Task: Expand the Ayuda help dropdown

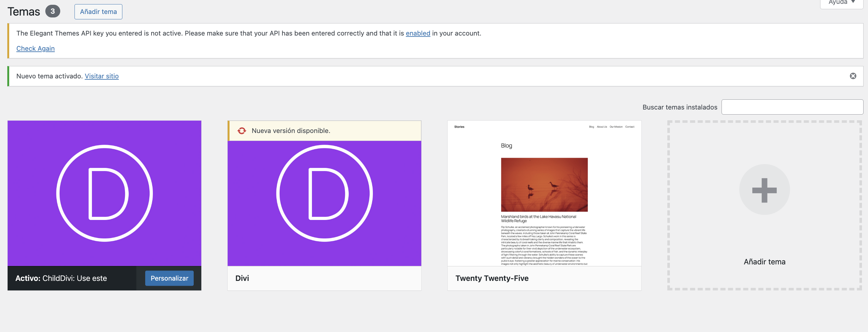Action: coord(841,3)
